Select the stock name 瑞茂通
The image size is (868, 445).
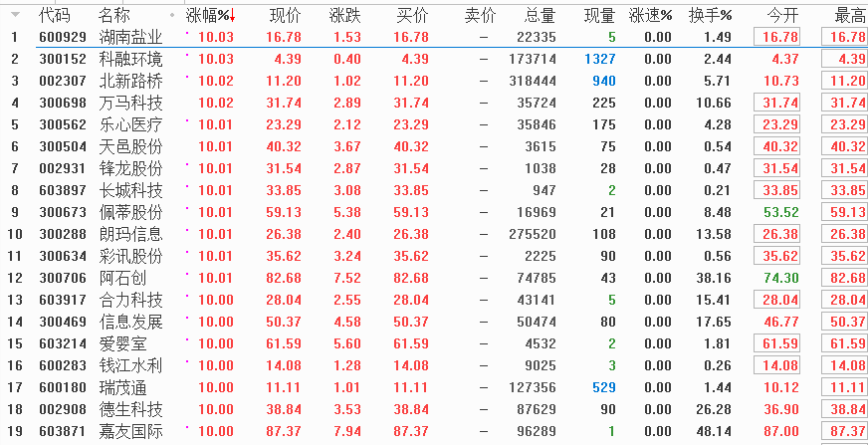(x=122, y=387)
